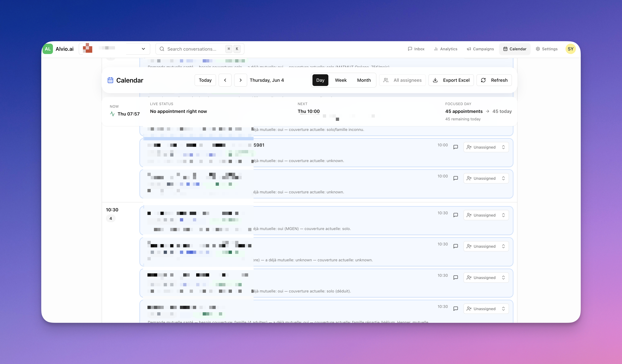The image size is (622, 364).
Task: Click the search magnifier icon
Action: 162,49
